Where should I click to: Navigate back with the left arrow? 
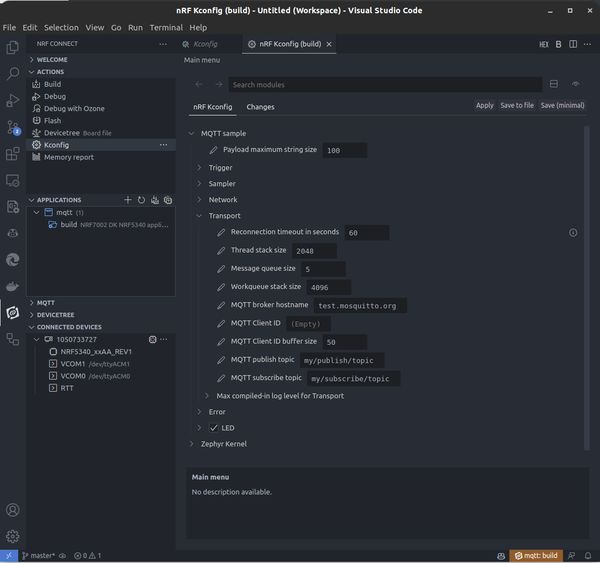point(199,84)
